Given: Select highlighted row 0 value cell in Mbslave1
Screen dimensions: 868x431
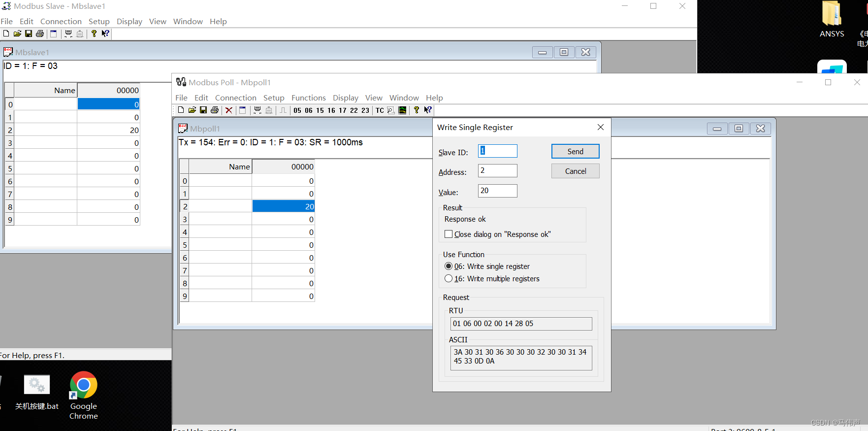Looking at the screenshot, I should [x=108, y=104].
